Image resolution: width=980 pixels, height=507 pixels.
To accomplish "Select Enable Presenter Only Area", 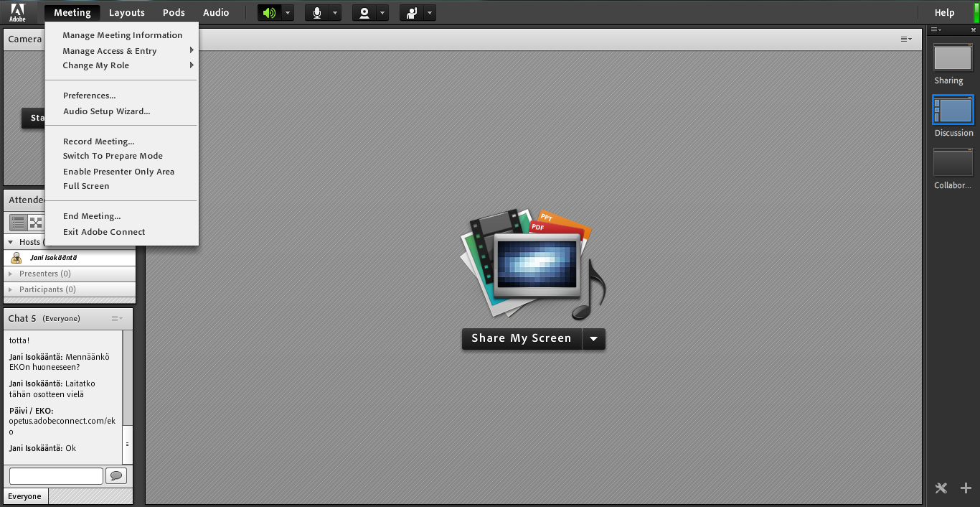I will coord(122,172).
